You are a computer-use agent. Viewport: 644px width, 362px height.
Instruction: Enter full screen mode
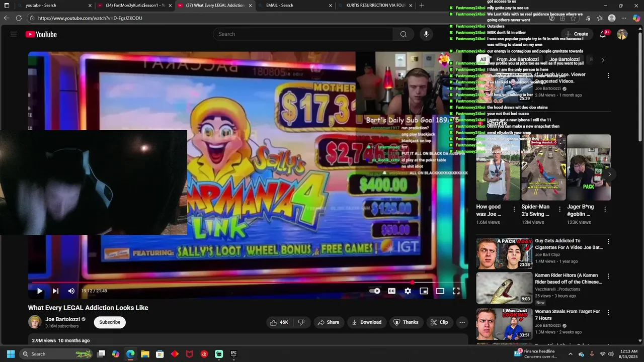pos(456,291)
